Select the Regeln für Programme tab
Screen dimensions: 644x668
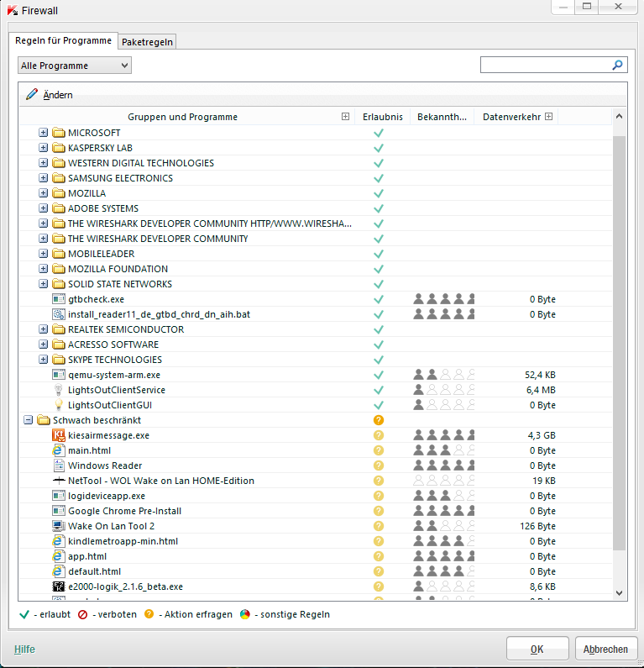[x=64, y=40]
